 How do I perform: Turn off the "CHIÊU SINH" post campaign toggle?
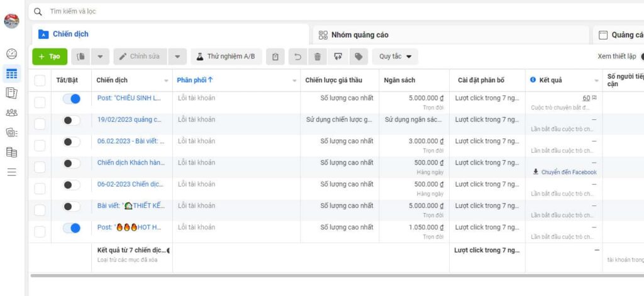click(72, 99)
